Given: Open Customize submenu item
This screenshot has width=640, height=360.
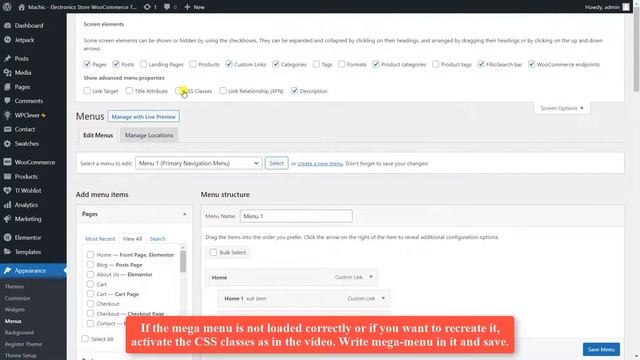Looking at the screenshot, I should click(18, 298).
